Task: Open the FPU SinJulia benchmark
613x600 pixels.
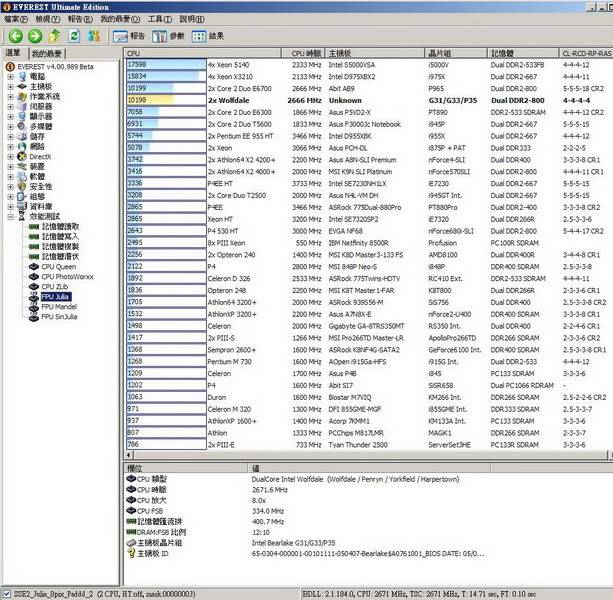Action: click(59, 317)
